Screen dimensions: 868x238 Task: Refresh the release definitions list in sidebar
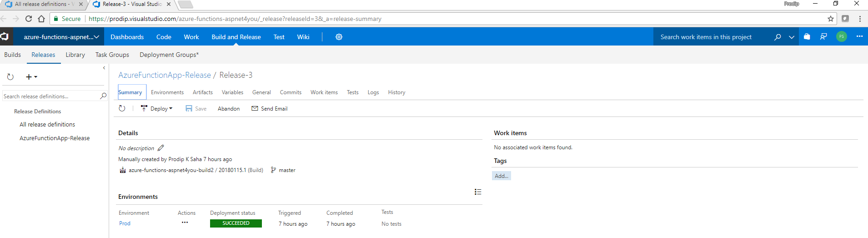pos(10,77)
